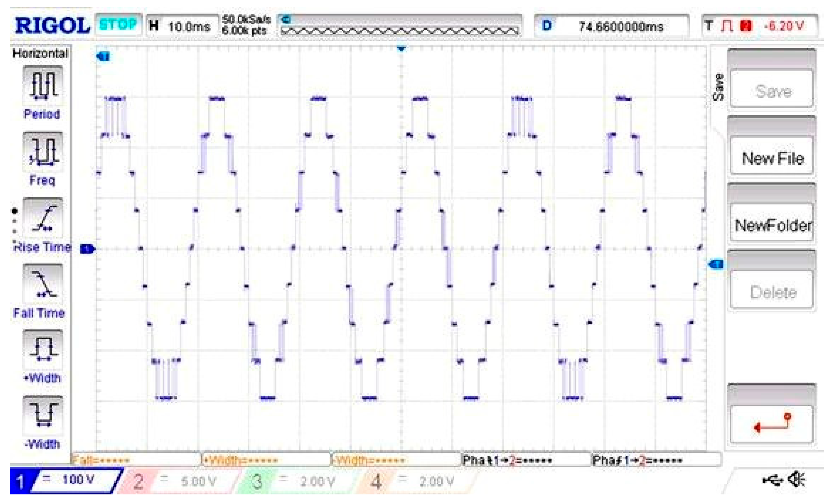Select the -Width measurement icon

[x=43, y=416]
